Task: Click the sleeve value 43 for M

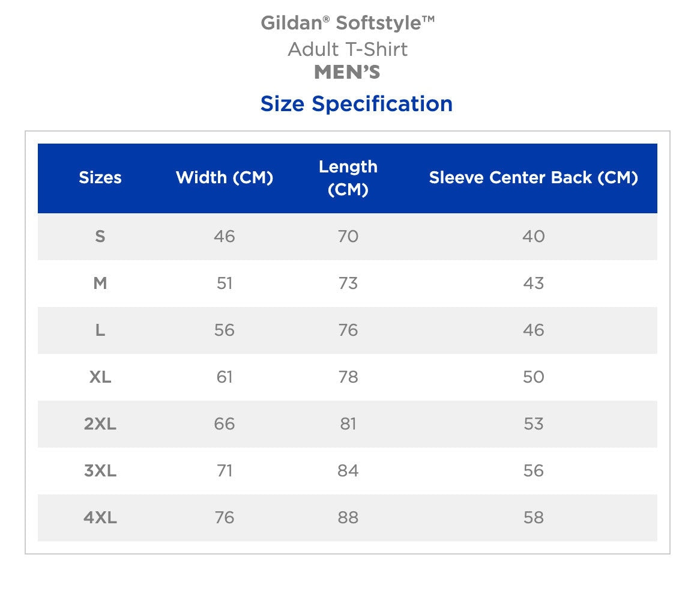Action: click(533, 284)
